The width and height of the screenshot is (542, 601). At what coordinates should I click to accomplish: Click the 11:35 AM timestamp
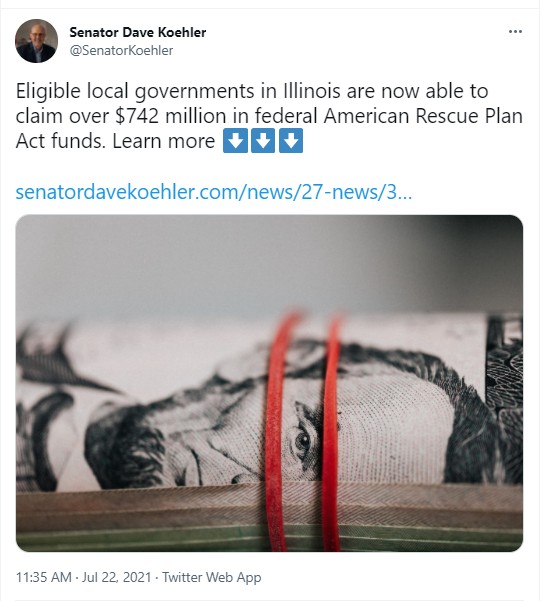44,577
